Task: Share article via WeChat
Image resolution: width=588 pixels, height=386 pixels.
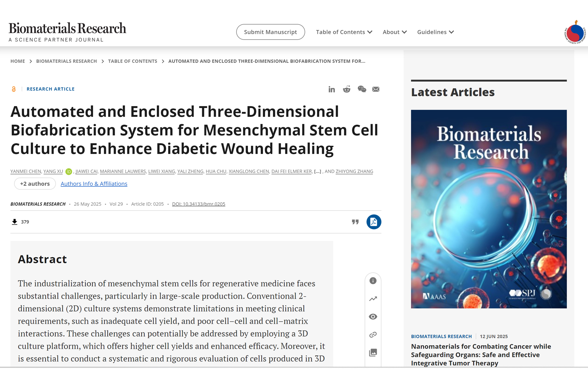Action: 362,89
